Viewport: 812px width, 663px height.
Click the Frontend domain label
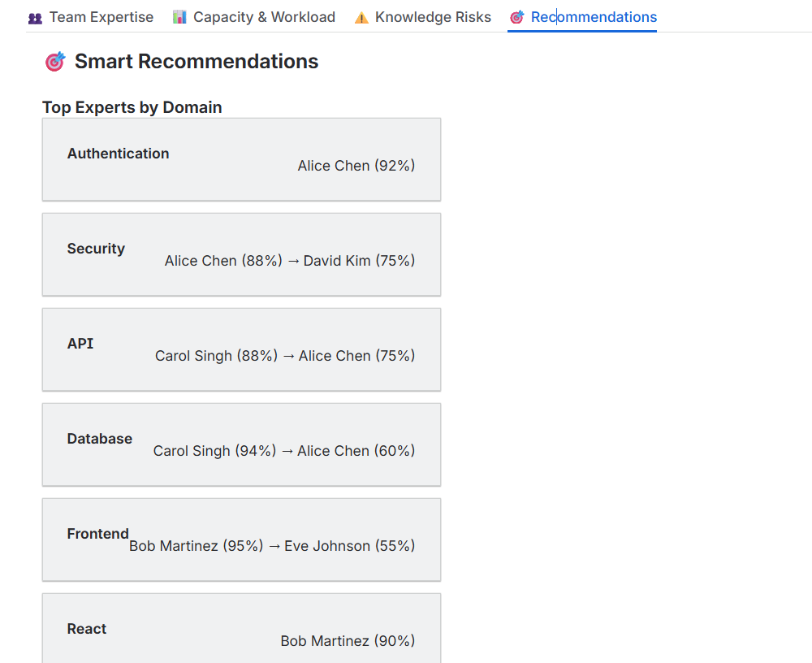click(x=97, y=534)
